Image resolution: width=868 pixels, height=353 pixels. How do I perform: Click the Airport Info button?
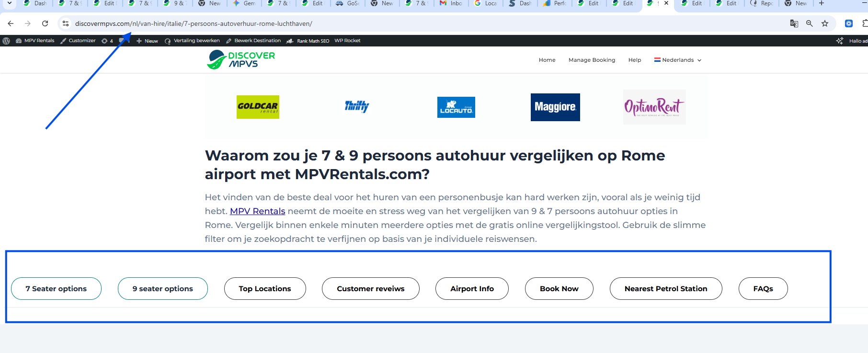(x=472, y=289)
